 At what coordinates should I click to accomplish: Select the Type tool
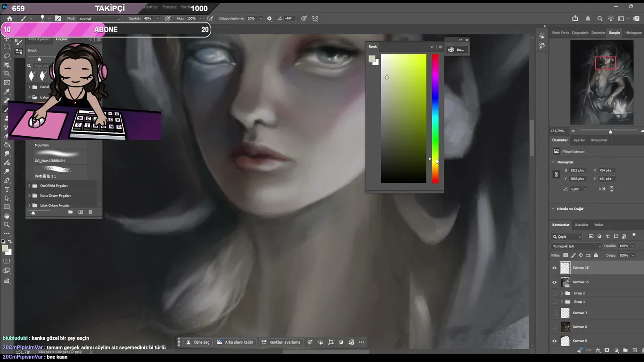[x=7, y=189]
